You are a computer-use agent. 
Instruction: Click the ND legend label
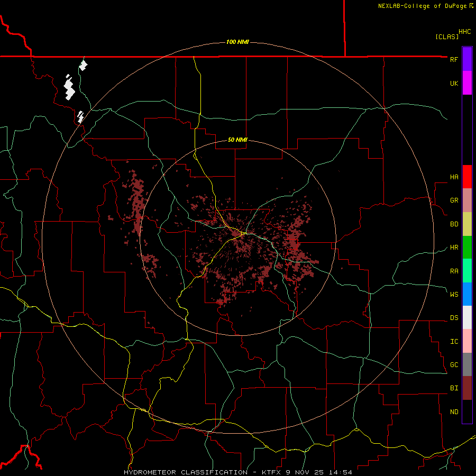point(454,411)
